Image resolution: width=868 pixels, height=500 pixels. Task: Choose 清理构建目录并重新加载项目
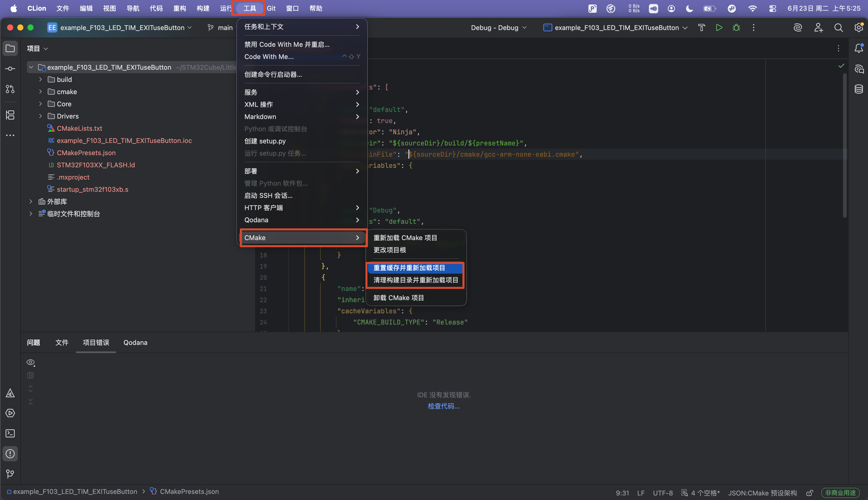[x=416, y=280]
